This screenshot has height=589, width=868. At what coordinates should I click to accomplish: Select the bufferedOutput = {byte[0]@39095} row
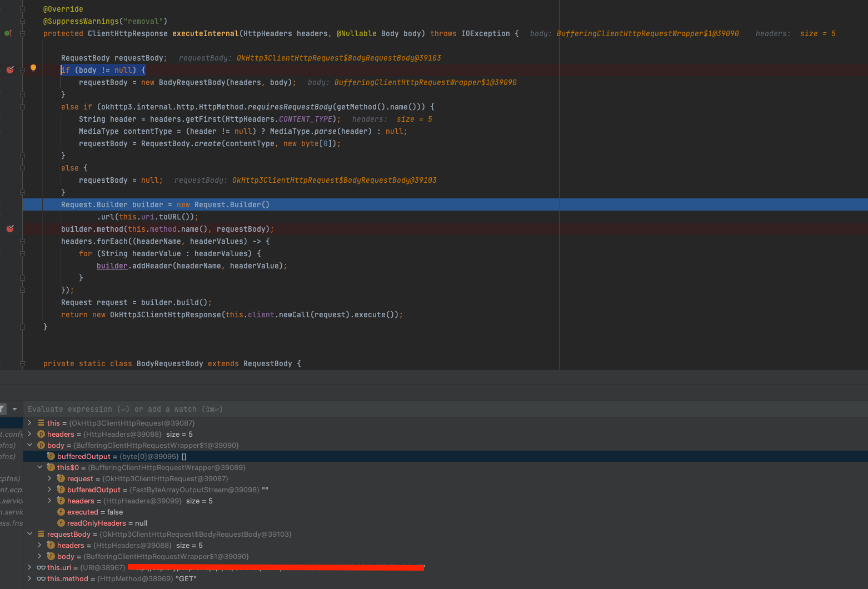click(445, 456)
